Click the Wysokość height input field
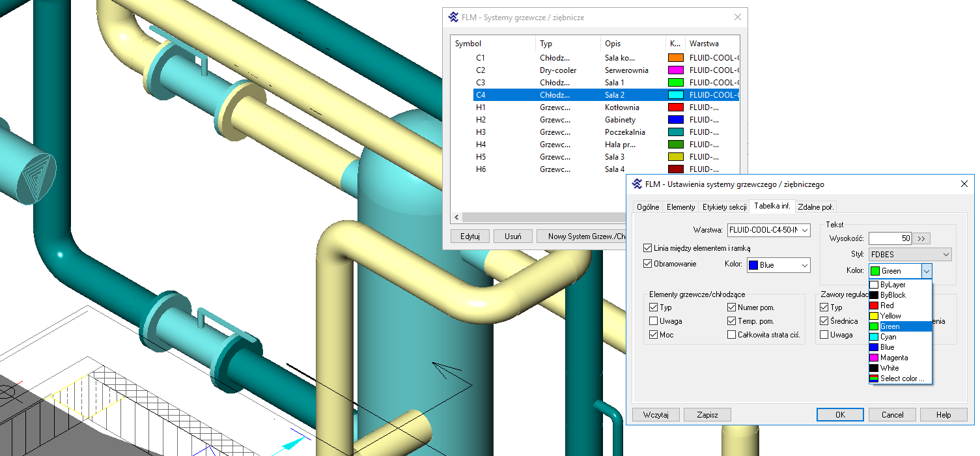The width and height of the screenshot is (980, 456). click(889, 238)
